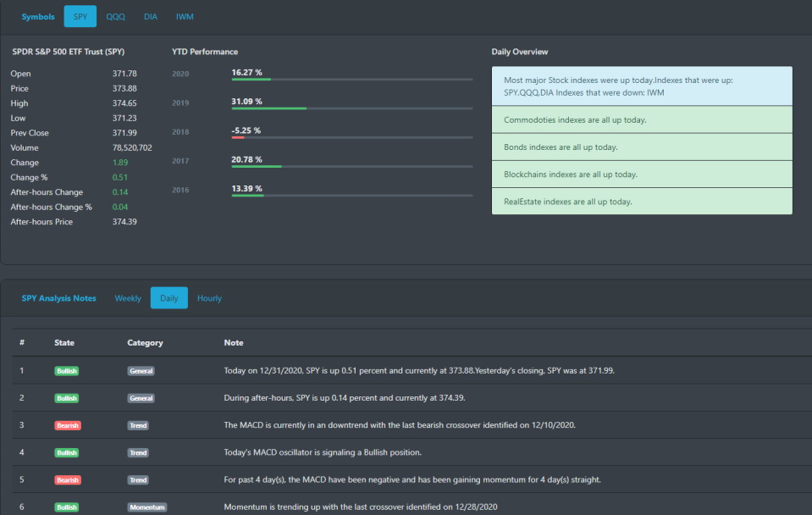
Task: Click the 13.39 % value for 2016
Action: pos(246,188)
